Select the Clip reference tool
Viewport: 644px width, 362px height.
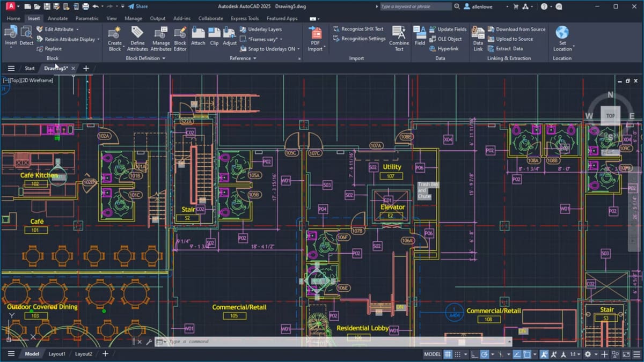pyautogui.click(x=214, y=38)
